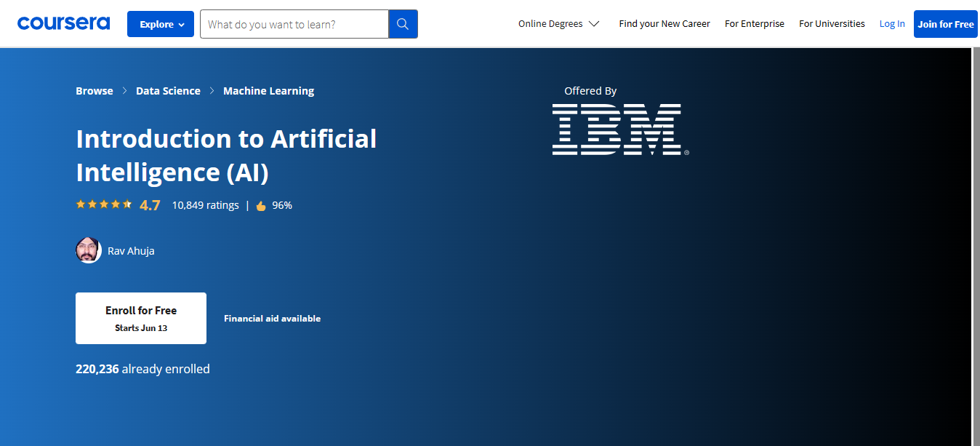
Task: Click the IBM logo
Action: click(620, 130)
